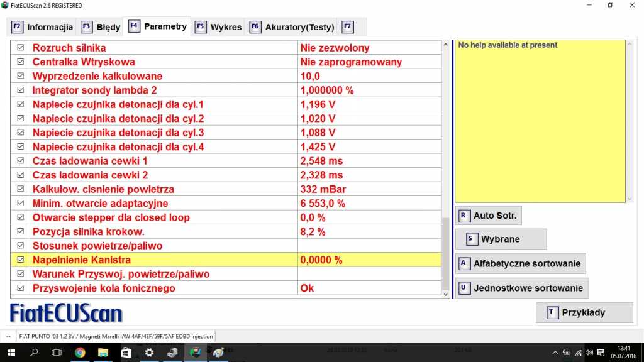The image size is (644, 362).
Task: Open Settings gear icon in taskbar
Action: (149, 353)
